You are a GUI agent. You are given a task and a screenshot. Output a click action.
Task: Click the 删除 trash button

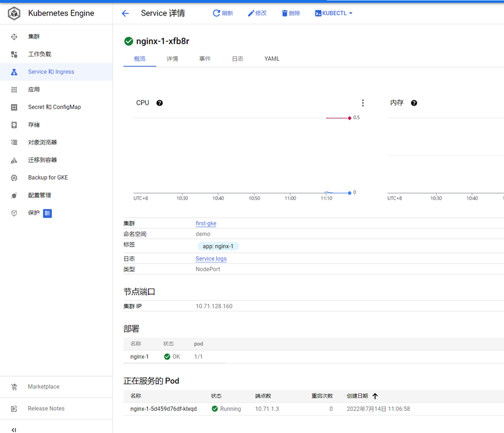pyautogui.click(x=291, y=13)
